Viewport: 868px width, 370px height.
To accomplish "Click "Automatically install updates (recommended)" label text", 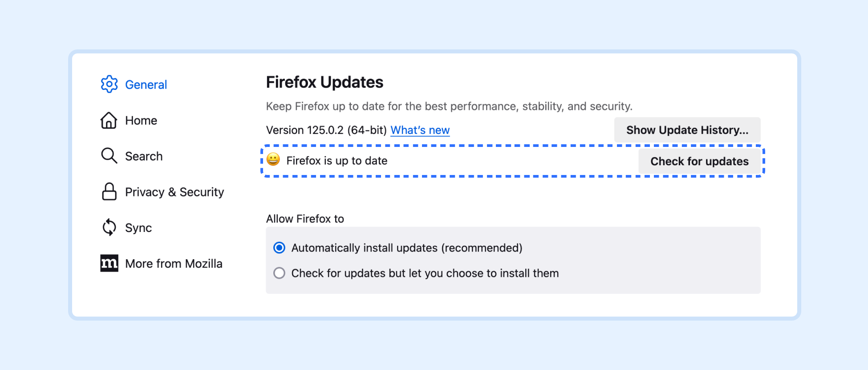I will click(407, 248).
